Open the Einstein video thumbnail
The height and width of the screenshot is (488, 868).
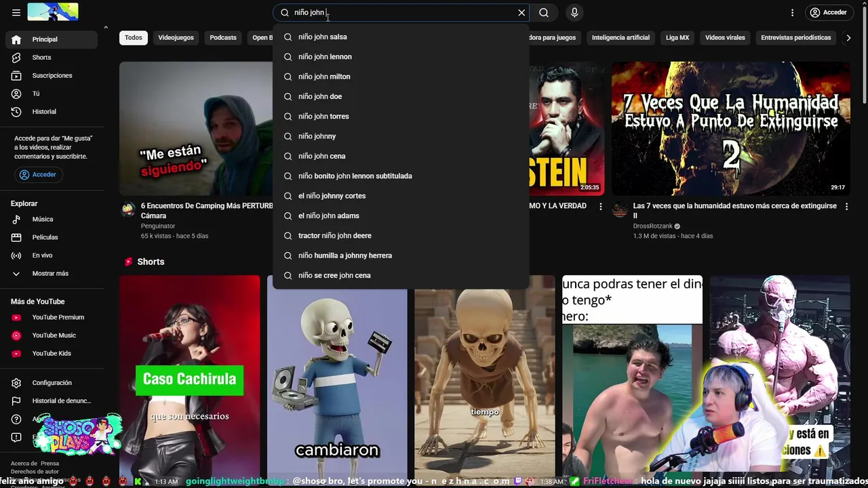pos(567,129)
